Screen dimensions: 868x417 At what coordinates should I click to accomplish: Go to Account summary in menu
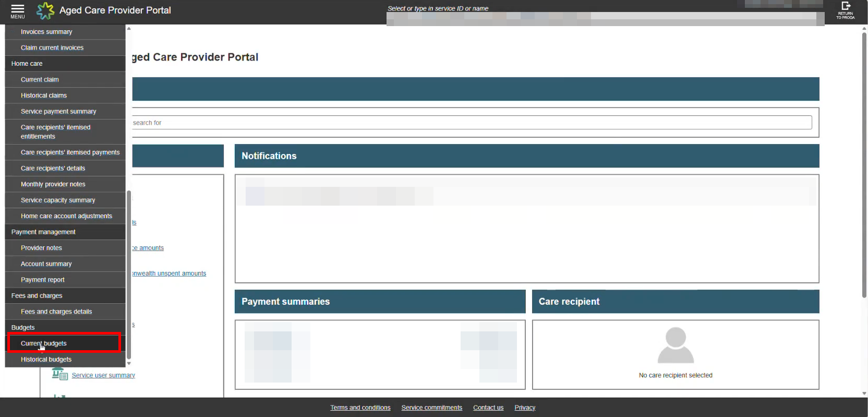(46, 264)
